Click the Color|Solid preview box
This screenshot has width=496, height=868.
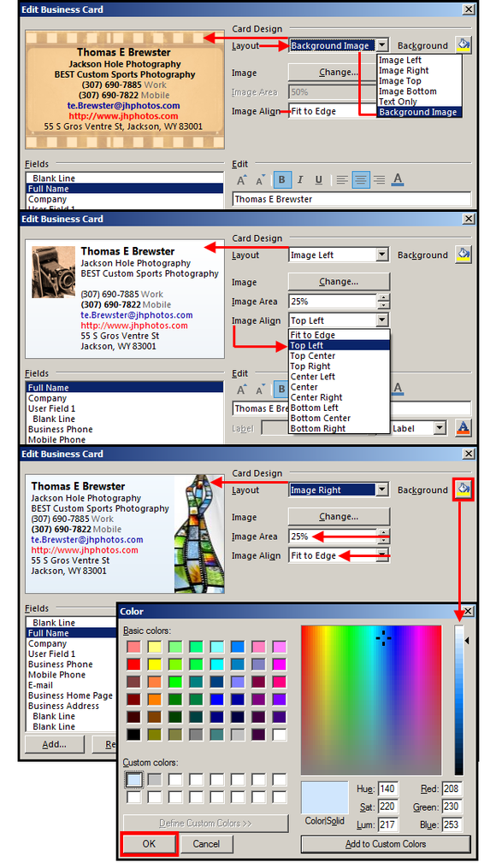click(324, 797)
